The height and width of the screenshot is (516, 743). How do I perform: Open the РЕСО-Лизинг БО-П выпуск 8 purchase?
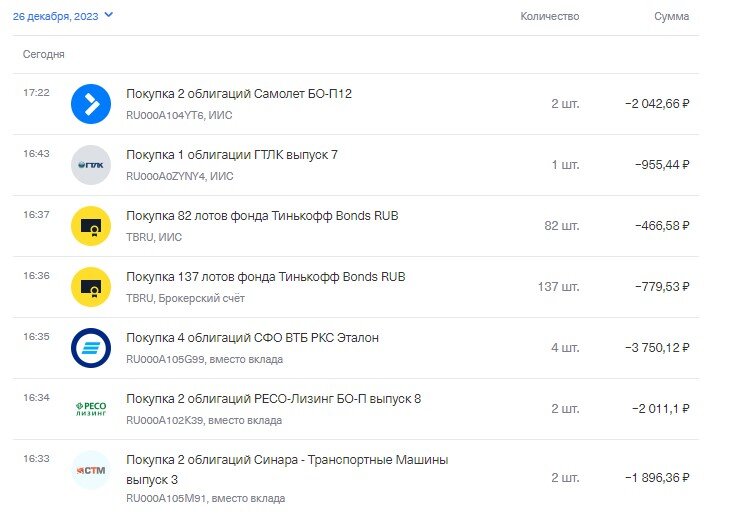[273, 399]
